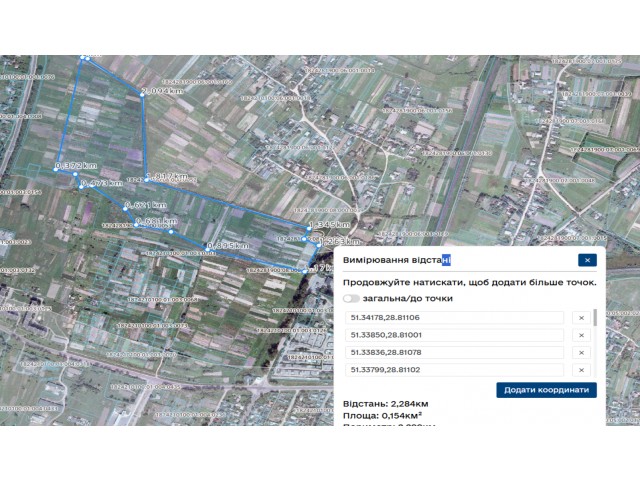Screen dimensions: 640x480
Task: Remove the 51.33836,28.81078 coordinate row
Action: click(581, 353)
